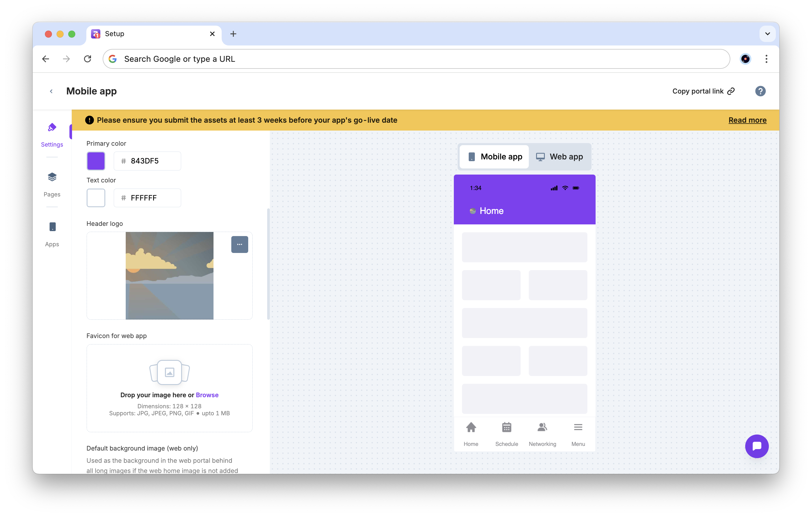The height and width of the screenshot is (517, 812).
Task: Open the primary color purple swatch
Action: point(96,161)
